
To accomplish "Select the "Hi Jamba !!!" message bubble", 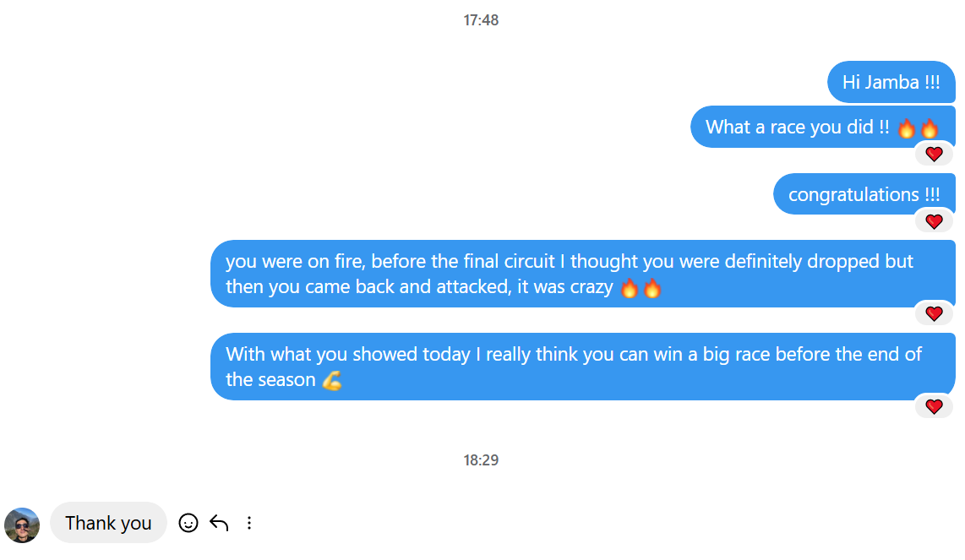I will point(891,83).
